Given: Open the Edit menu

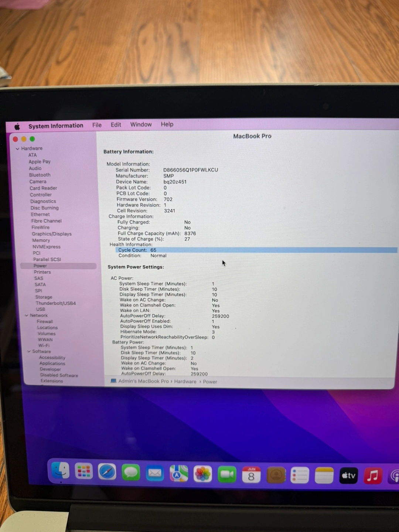Looking at the screenshot, I should (116, 125).
